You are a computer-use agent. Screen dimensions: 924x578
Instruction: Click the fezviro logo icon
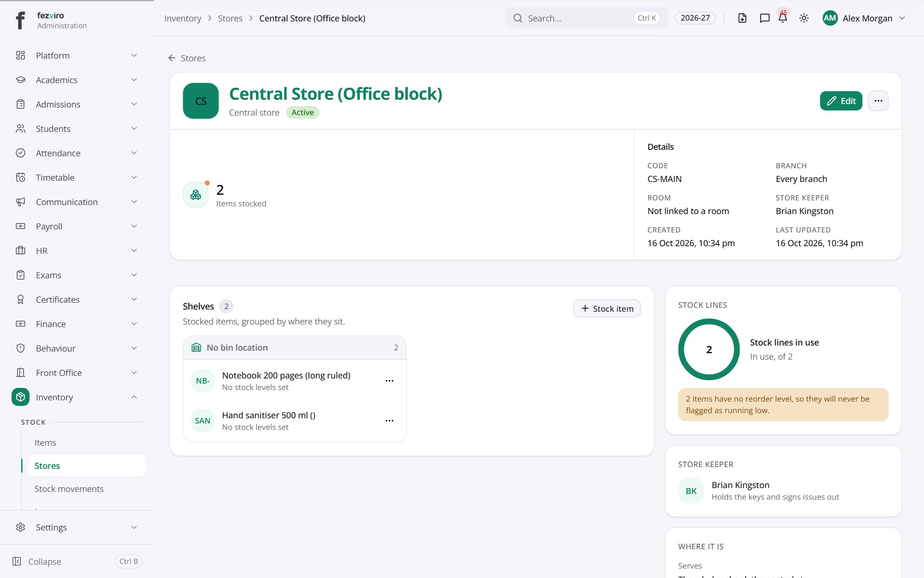[20, 20]
